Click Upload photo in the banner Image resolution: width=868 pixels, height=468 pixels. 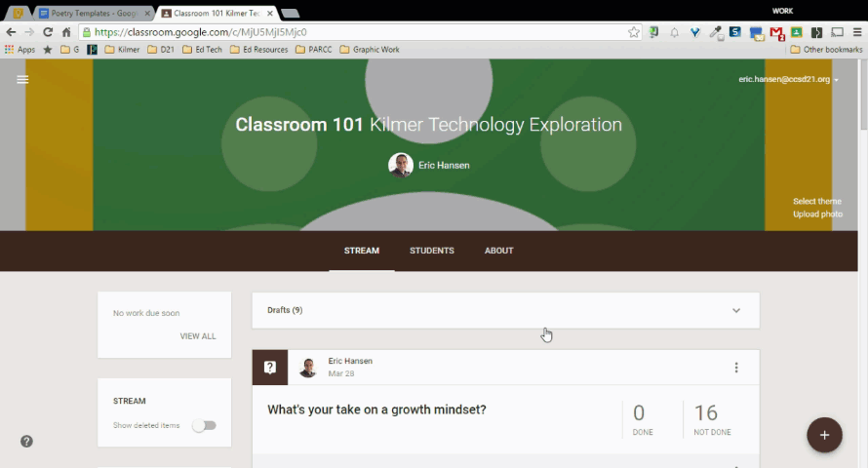(x=817, y=214)
